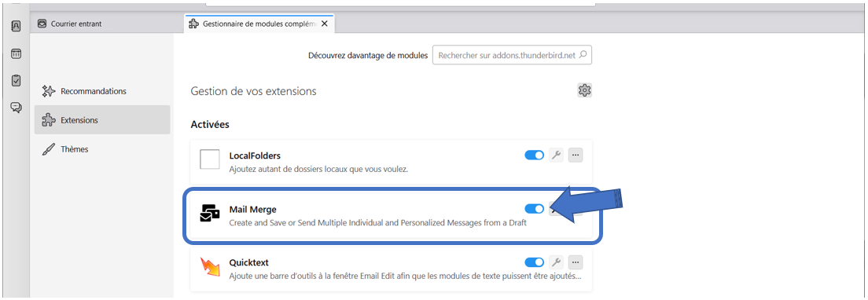
Task: Click the Mail Merge extension icon
Action: 210,213
